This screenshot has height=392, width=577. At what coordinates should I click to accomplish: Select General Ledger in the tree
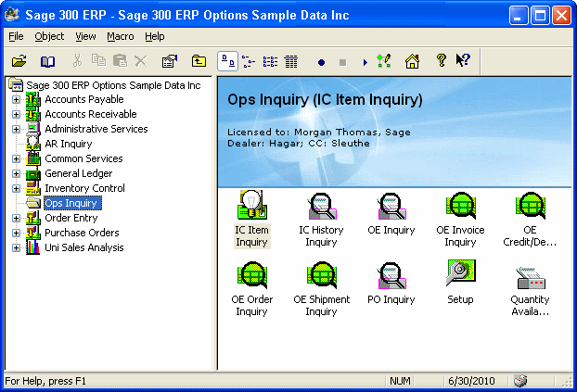click(78, 173)
